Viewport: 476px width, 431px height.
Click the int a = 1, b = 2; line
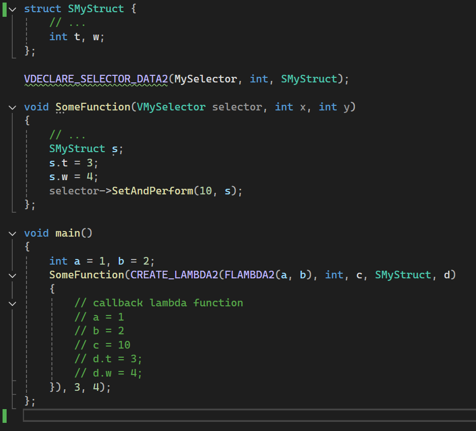coord(102,261)
